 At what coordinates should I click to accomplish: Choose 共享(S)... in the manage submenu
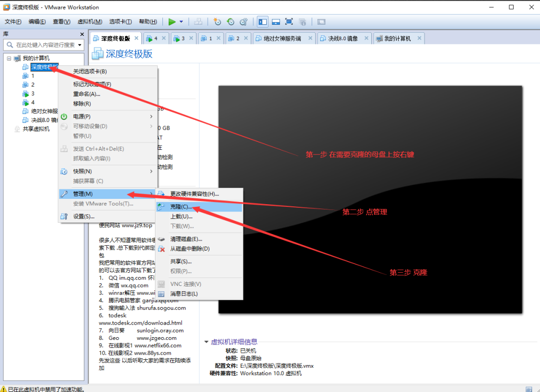[x=199, y=262]
